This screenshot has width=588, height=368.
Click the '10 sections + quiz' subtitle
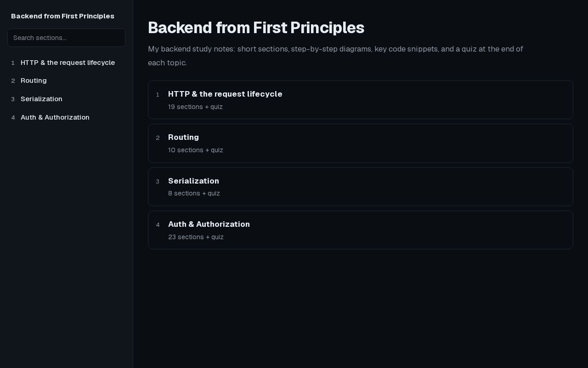[196, 150]
